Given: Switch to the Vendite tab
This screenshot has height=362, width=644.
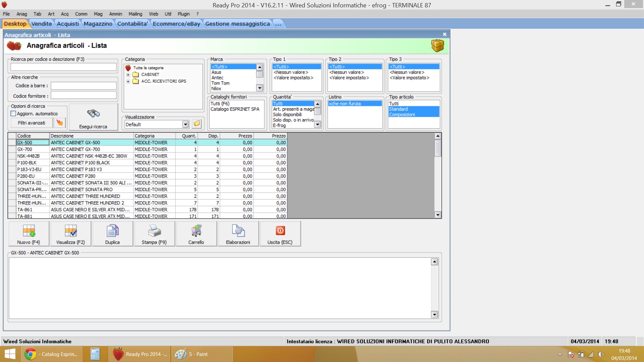Looking at the screenshot, I should point(42,24).
